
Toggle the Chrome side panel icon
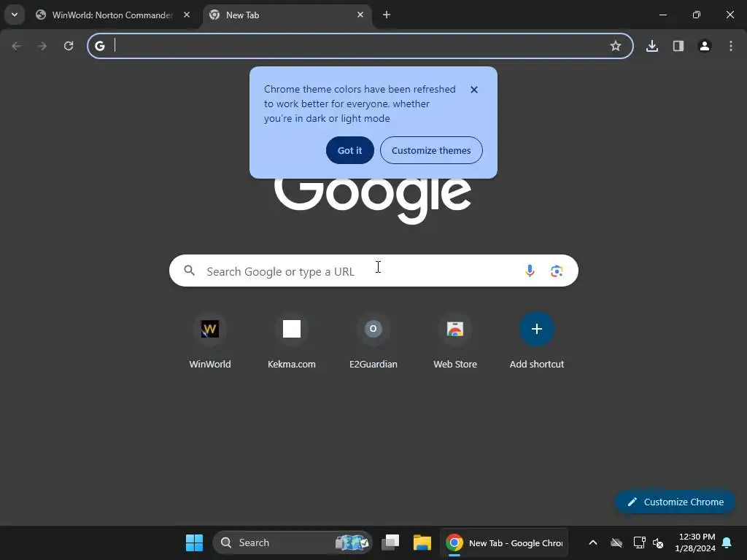click(678, 46)
